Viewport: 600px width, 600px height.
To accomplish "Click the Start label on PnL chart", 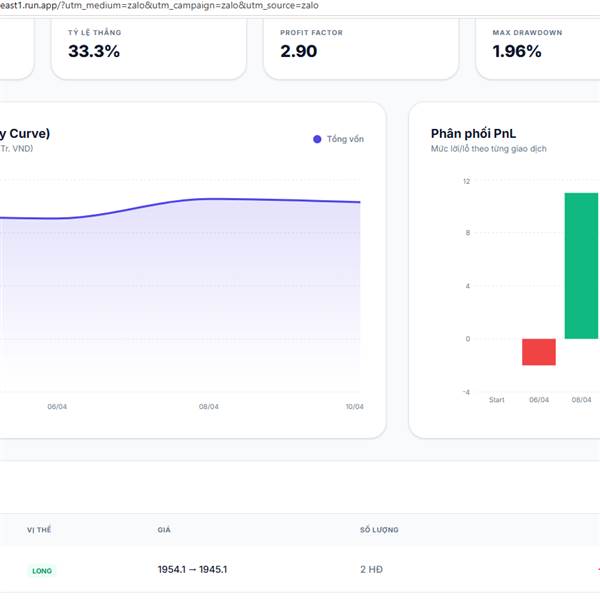I will tap(496, 399).
